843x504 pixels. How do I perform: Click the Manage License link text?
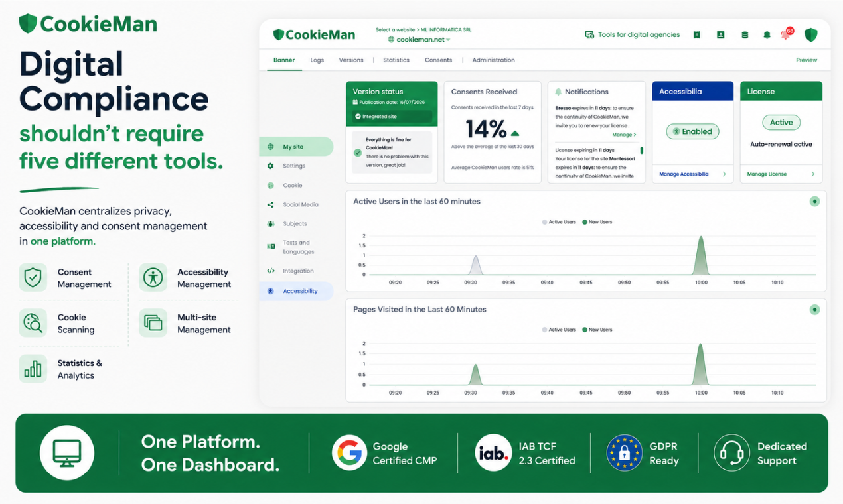pos(767,174)
